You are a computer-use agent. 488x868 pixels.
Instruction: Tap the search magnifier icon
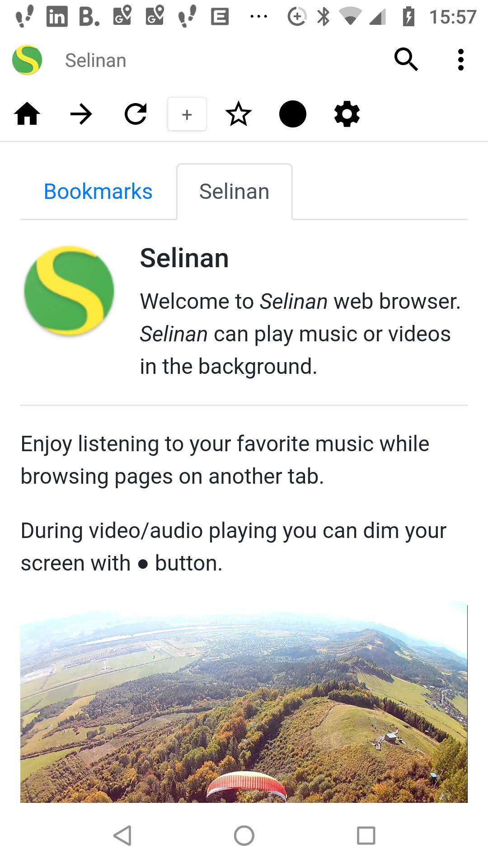point(406,59)
